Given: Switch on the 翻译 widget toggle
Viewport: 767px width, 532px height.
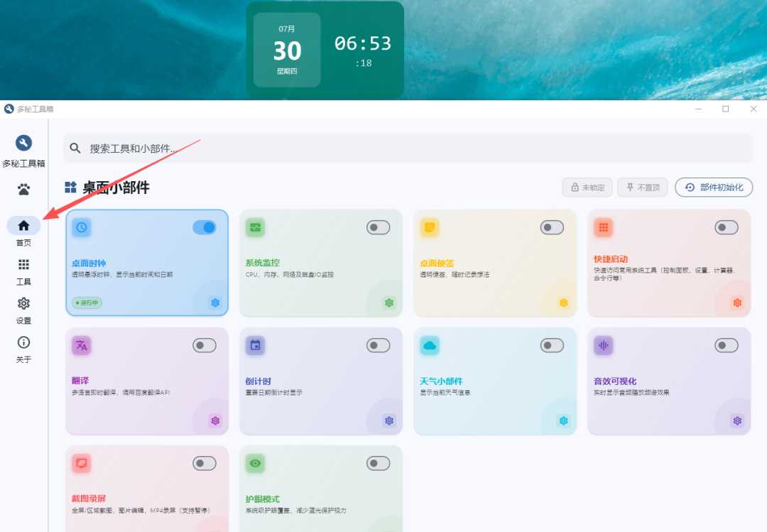Looking at the screenshot, I should pyautogui.click(x=205, y=345).
